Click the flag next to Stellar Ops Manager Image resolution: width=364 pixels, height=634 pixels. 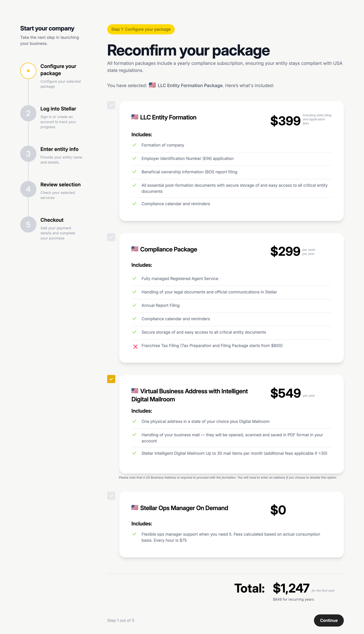[x=135, y=508]
